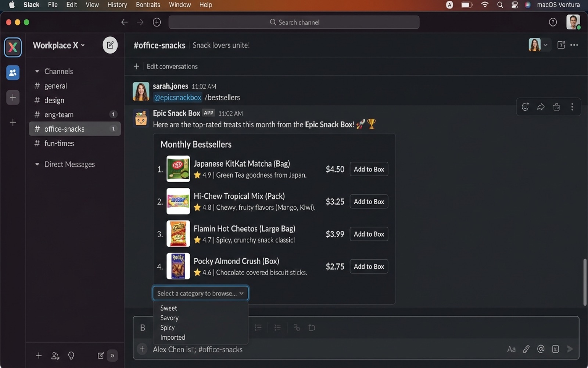Click the plain plus in left rail
The image size is (588, 368).
tap(13, 122)
